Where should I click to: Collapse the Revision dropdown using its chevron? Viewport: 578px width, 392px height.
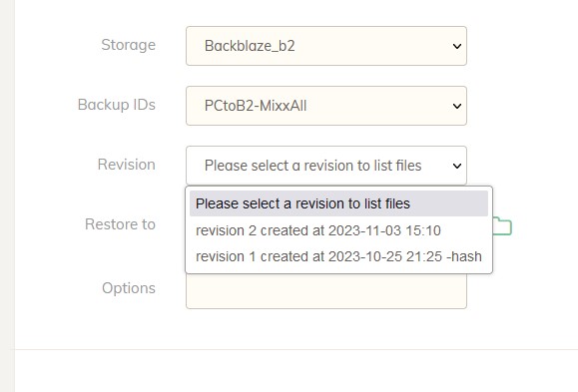[457, 166]
